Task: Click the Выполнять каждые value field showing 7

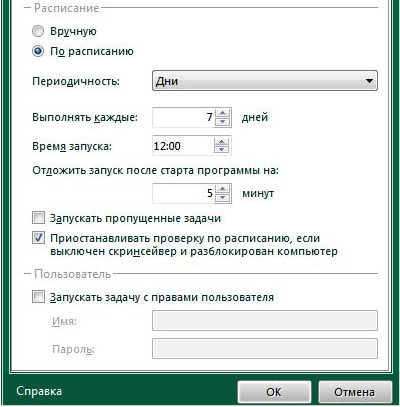Action: pos(184,117)
